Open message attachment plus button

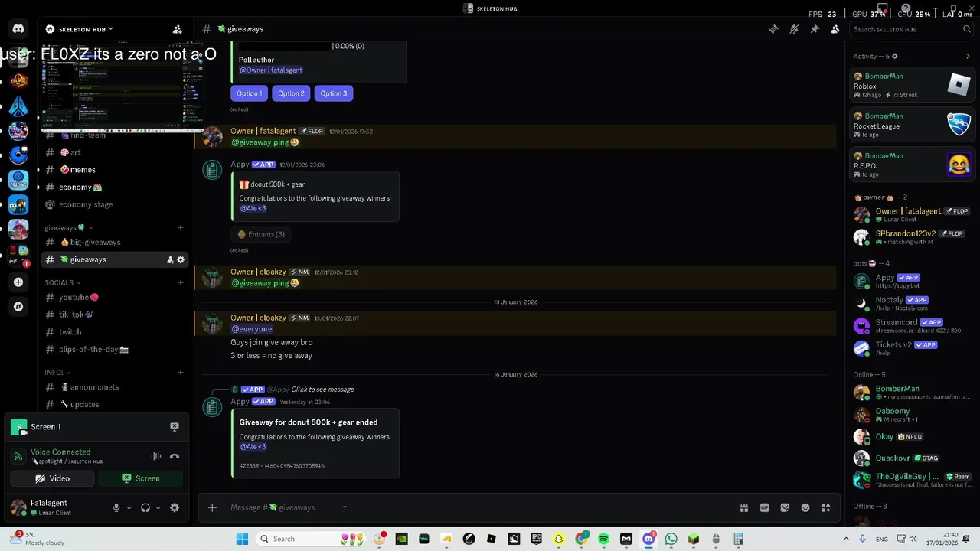(x=212, y=507)
